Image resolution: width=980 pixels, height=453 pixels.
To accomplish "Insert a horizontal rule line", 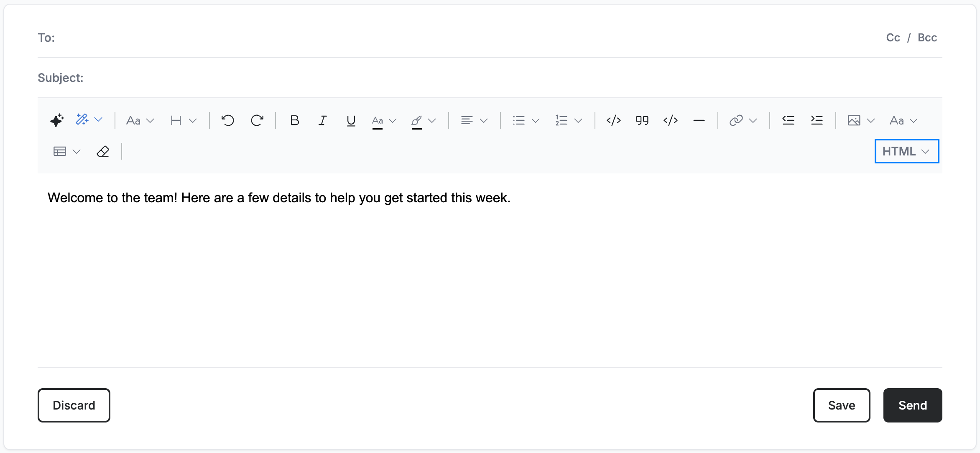I will 699,120.
